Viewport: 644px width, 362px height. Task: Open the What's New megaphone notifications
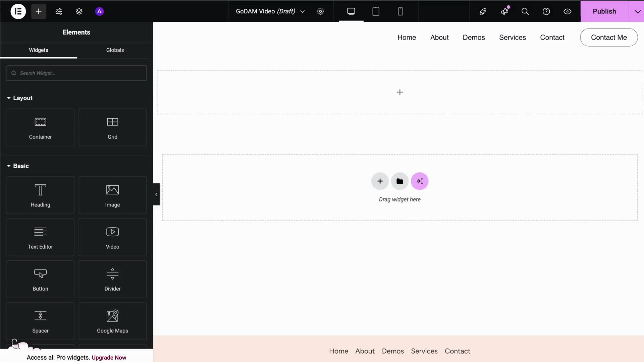coord(505,11)
